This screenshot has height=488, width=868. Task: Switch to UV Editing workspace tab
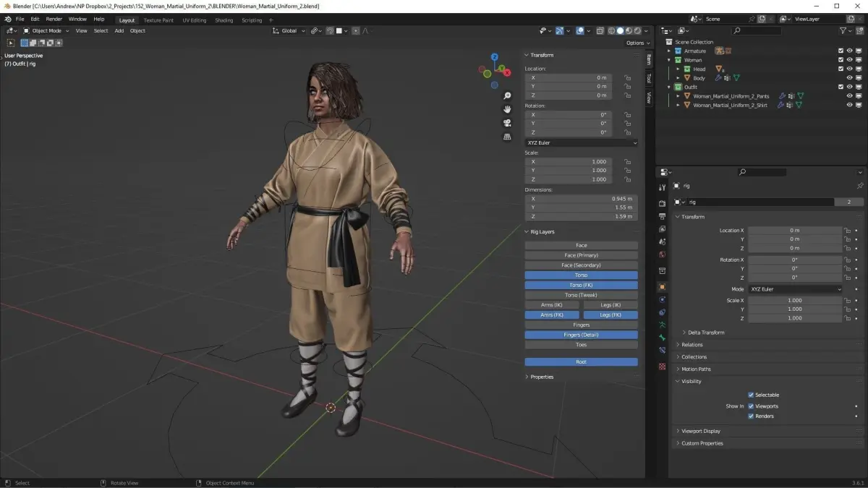(195, 20)
